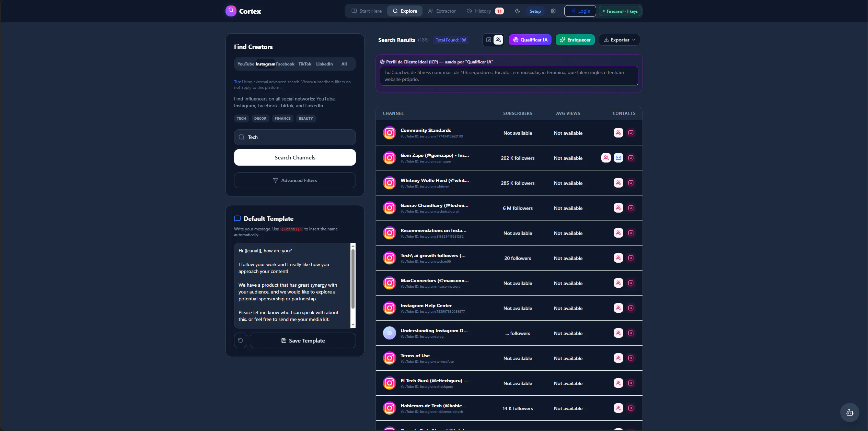Open Instagram link for Community Standards
This screenshot has height=431, width=868.
[631, 133]
